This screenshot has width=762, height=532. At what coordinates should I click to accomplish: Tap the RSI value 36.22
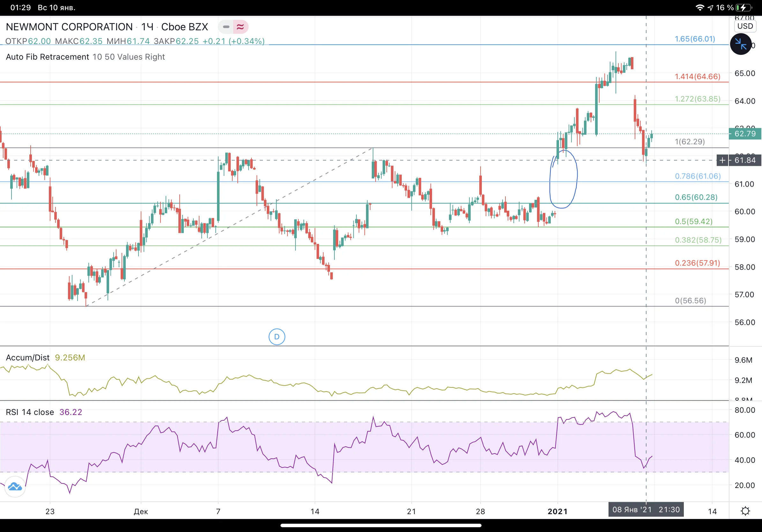(71, 412)
